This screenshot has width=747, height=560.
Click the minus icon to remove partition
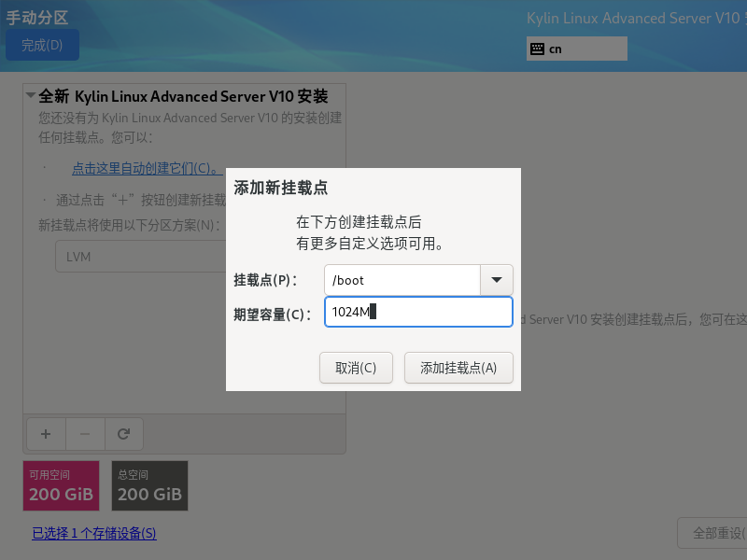click(x=84, y=433)
